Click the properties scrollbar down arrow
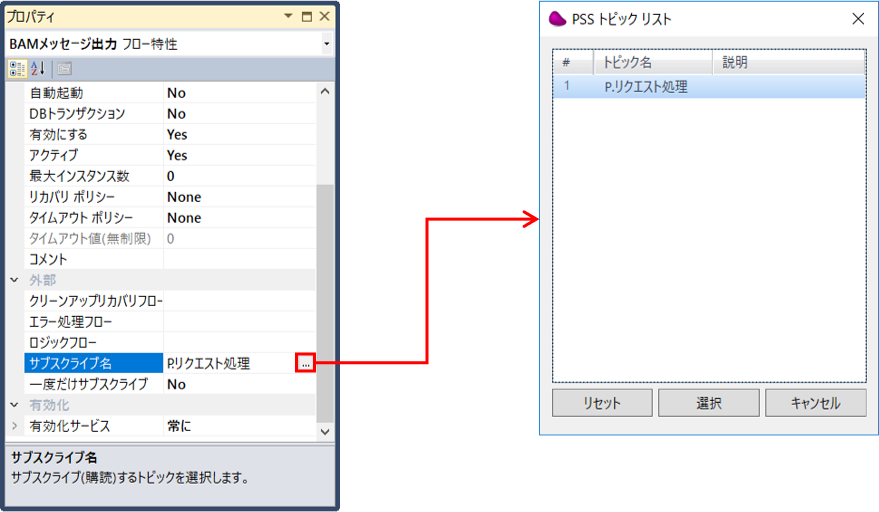The height and width of the screenshot is (512, 879). coord(325,432)
